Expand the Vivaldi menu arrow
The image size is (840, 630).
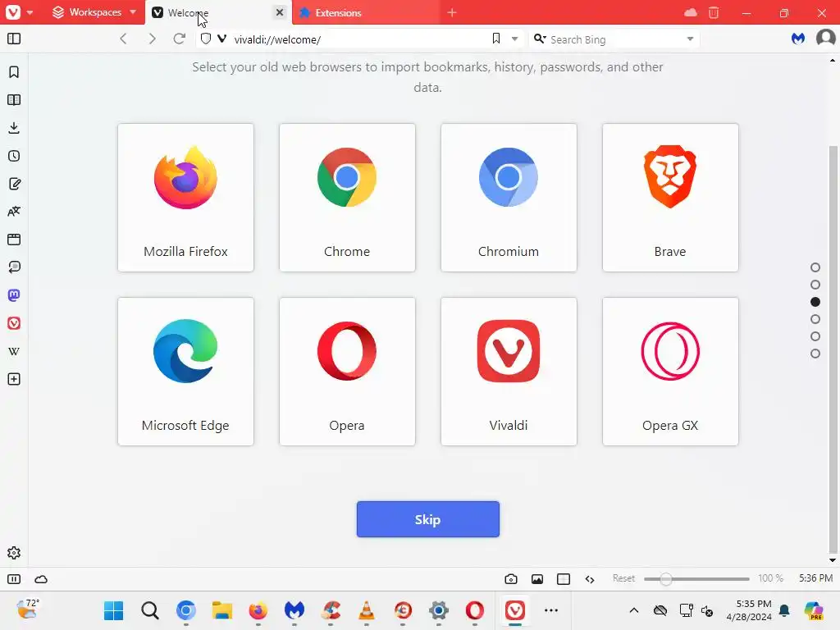30,12
